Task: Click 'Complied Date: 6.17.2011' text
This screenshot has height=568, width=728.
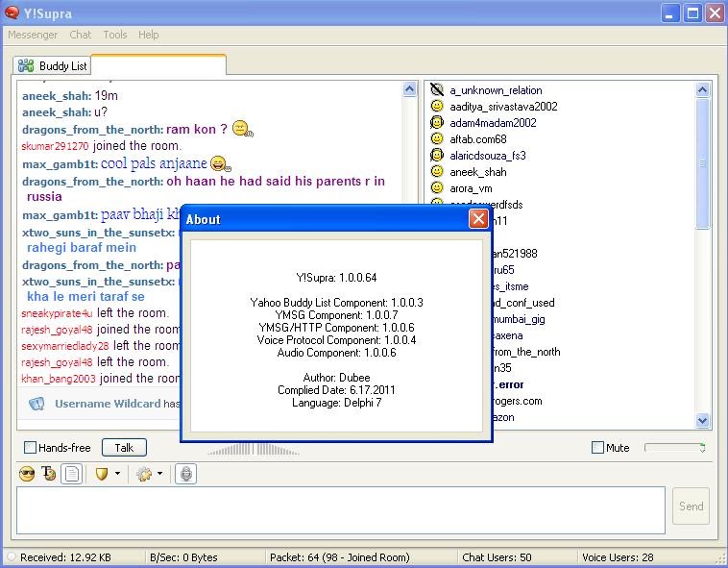Action: (x=336, y=390)
